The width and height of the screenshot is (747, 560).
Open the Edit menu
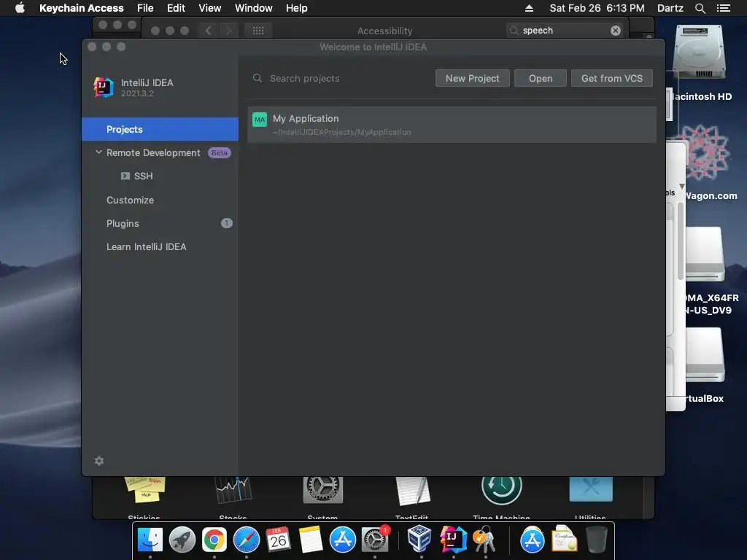176,8
